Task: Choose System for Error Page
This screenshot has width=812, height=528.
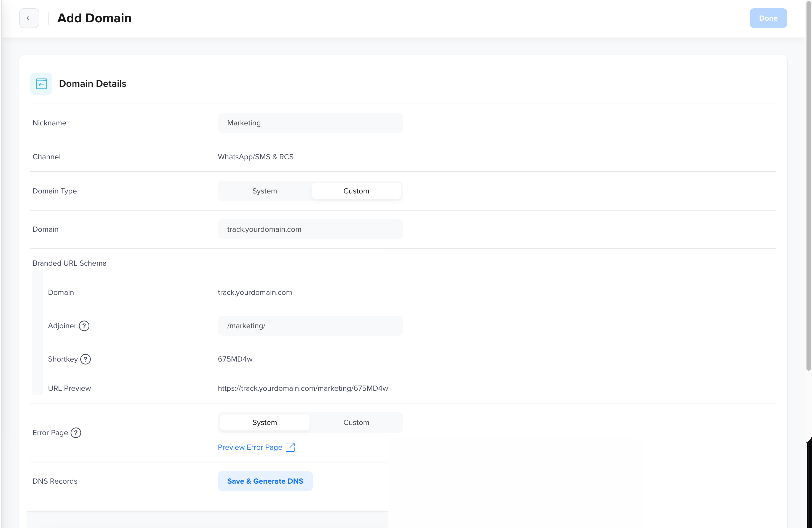Action: pyautogui.click(x=265, y=423)
